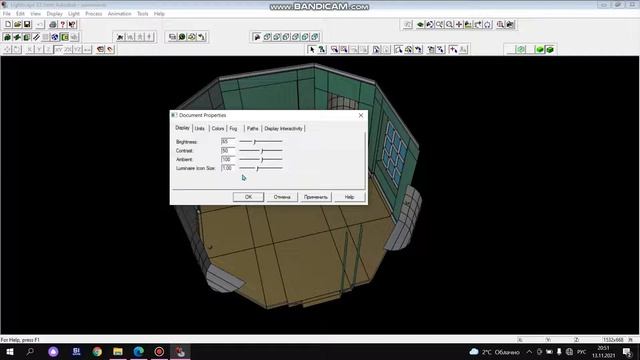
Task: Click the Применить apply button
Action: tap(316, 197)
